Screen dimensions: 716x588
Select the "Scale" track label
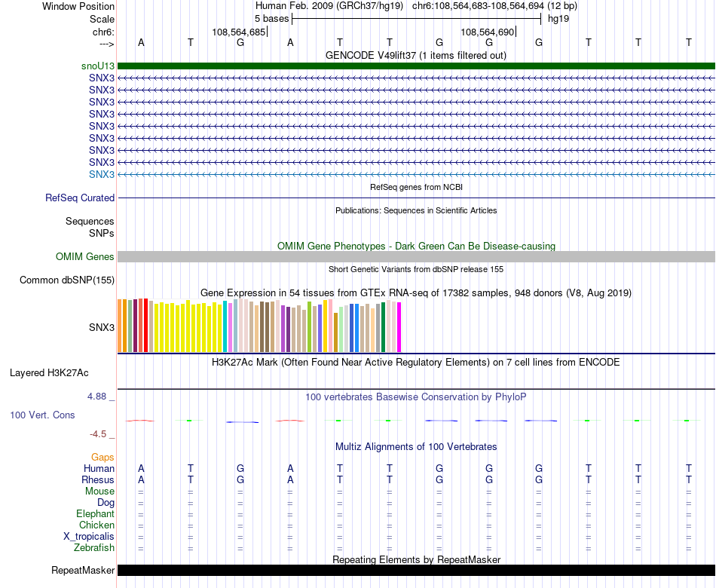pos(102,19)
